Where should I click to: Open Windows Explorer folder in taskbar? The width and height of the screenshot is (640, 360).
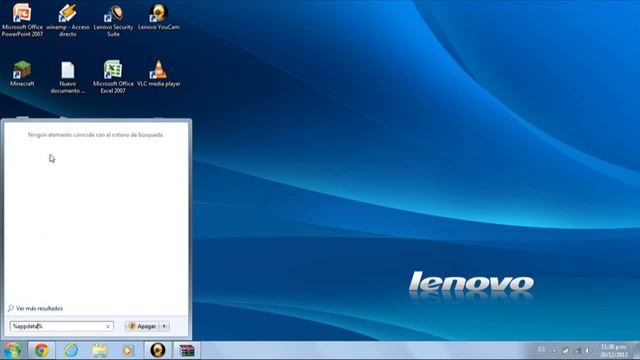click(x=100, y=351)
